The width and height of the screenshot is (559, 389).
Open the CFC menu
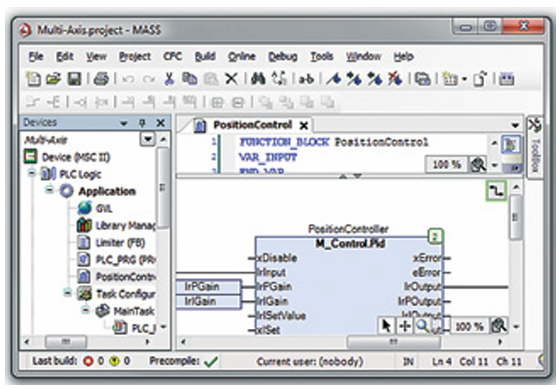click(x=172, y=56)
